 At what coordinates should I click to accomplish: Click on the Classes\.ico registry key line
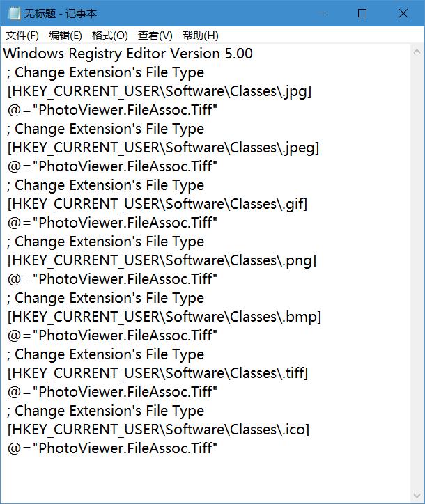(158, 430)
